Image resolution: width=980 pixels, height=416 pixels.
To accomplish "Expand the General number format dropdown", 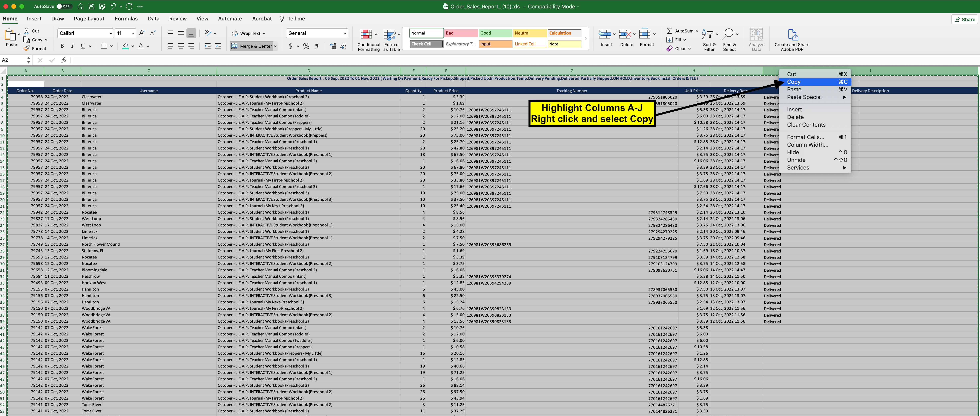I will [345, 33].
